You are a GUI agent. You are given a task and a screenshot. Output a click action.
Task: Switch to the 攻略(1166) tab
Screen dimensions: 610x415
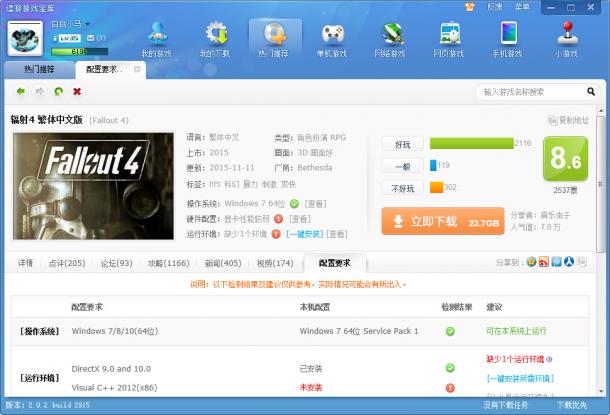point(168,263)
